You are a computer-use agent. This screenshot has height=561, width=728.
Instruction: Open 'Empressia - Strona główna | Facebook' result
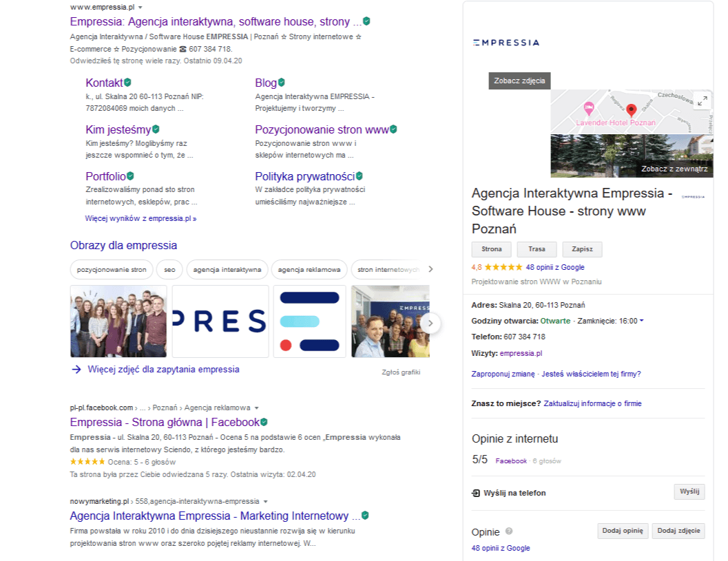[x=165, y=422]
